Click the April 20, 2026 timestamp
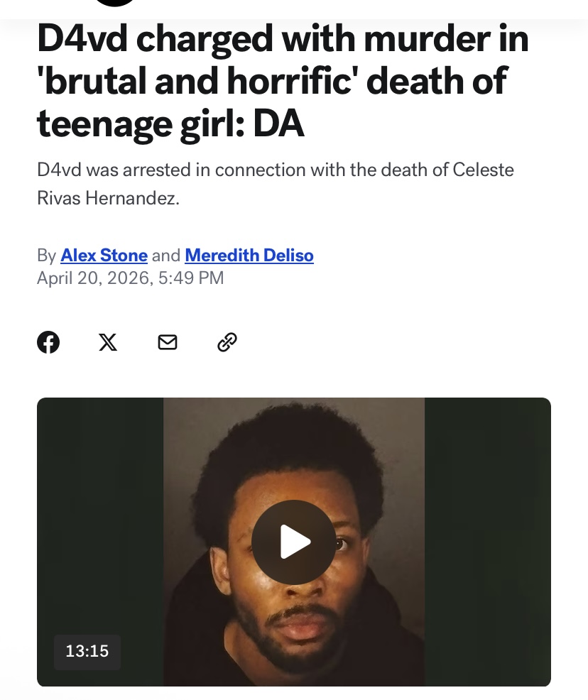The width and height of the screenshot is (588, 700). click(x=131, y=278)
